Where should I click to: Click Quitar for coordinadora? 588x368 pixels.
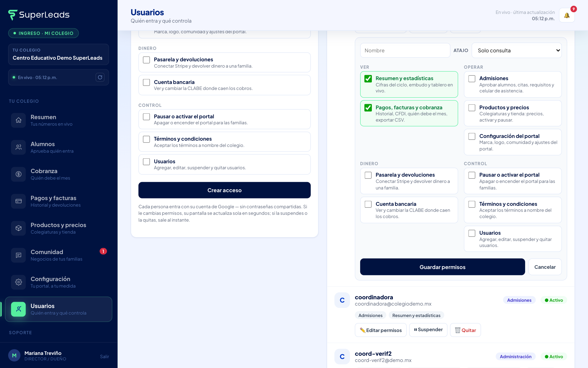coord(465,330)
